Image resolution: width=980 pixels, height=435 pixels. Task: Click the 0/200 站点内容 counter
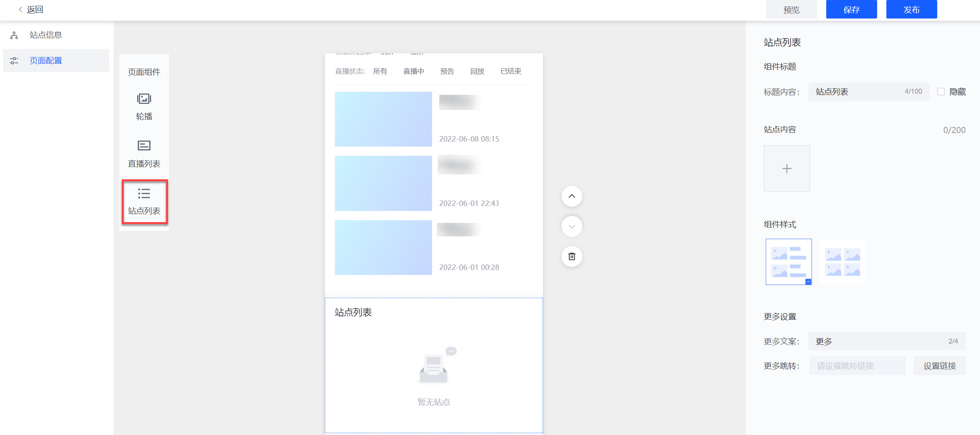954,130
